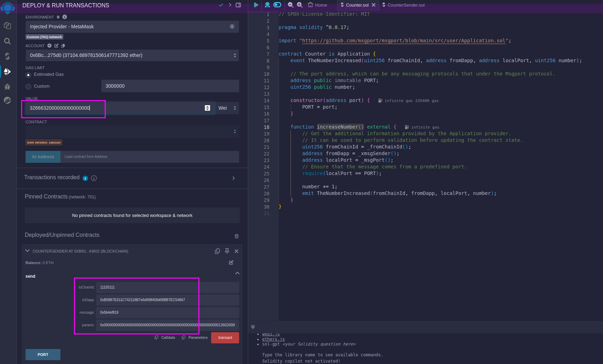The height and width of the screenshot is (364, 603).
Task: Open the File explorer sidebar icon
Action: coord(7,26)
